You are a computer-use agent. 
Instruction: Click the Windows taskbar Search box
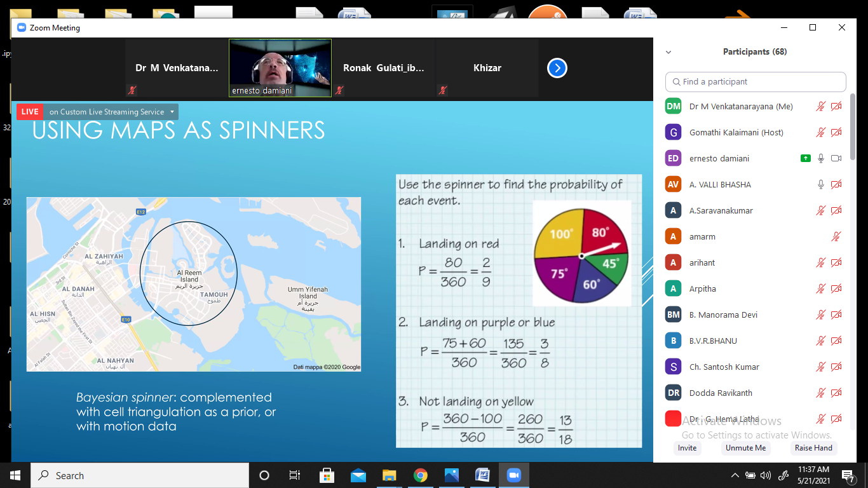coord(140,475)
